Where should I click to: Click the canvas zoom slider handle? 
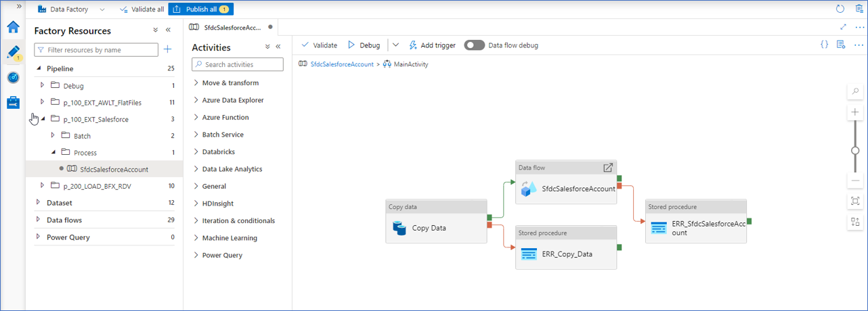click(x=856, y=150)
